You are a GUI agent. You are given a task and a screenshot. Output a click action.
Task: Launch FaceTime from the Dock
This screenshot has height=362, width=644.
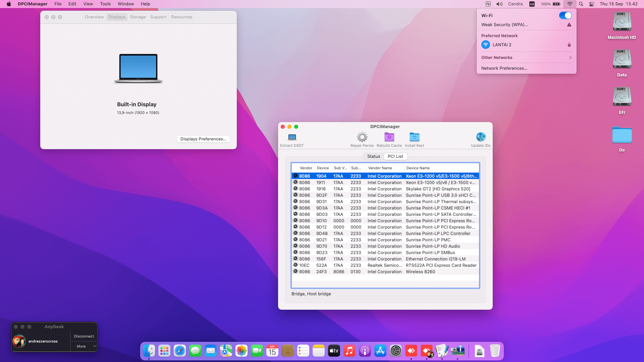[257, 351]
